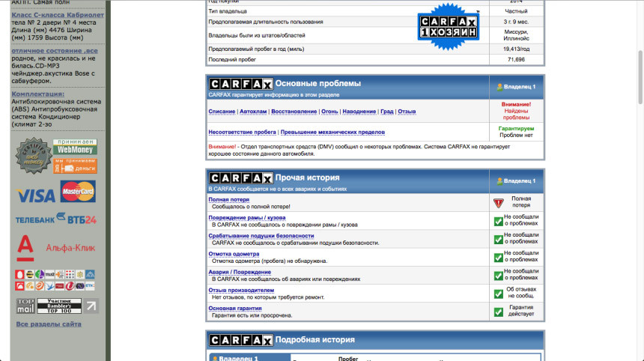This screenshot has width=644, height=361.
Task: Open Превышение механических пределов link
Action: click(332, 132)
